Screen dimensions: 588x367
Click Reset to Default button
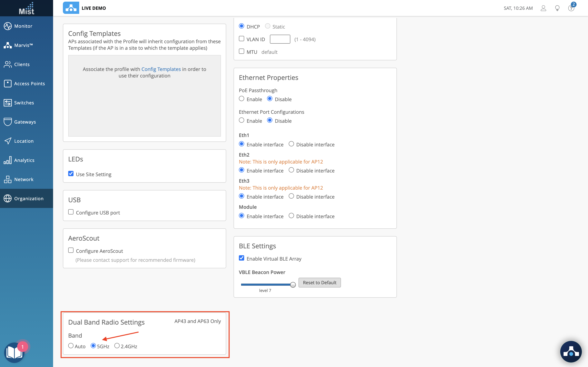320,283
